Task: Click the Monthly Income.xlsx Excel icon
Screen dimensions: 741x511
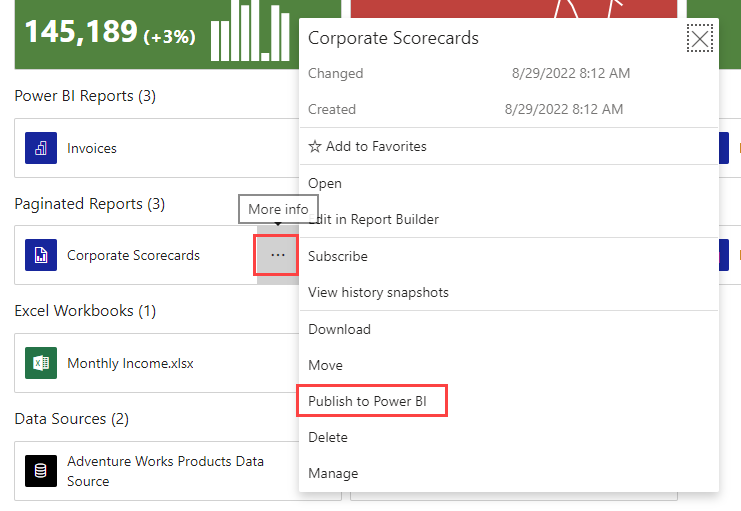Action: point(41,363)
